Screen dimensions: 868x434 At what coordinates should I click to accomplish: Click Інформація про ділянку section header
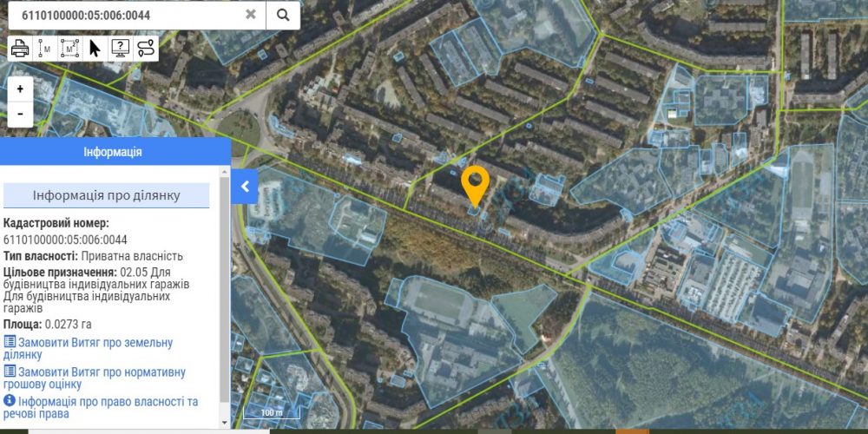[106, 195]
